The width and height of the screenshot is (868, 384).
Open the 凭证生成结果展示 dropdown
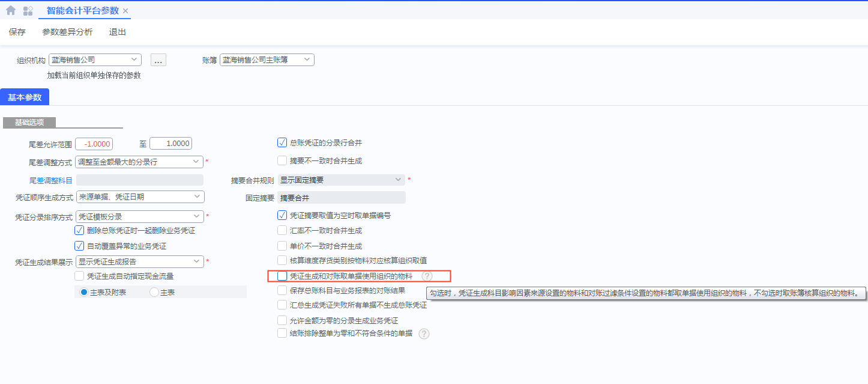(x=140, y=261)
